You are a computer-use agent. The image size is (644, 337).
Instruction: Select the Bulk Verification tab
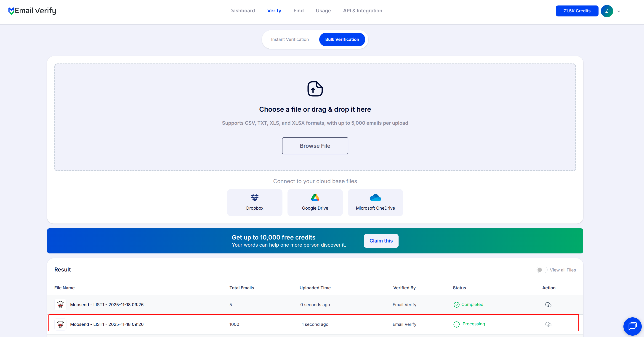pos(342,39)
